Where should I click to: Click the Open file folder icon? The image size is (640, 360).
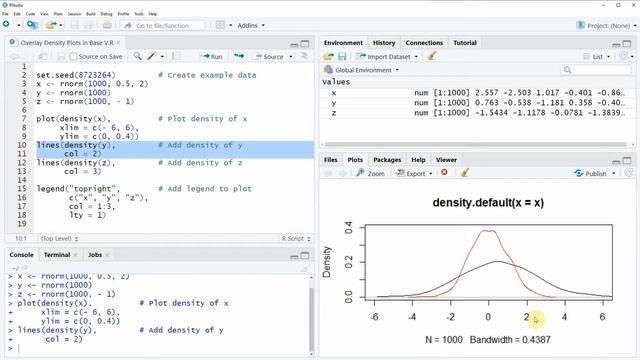click(x=51, y=25)
